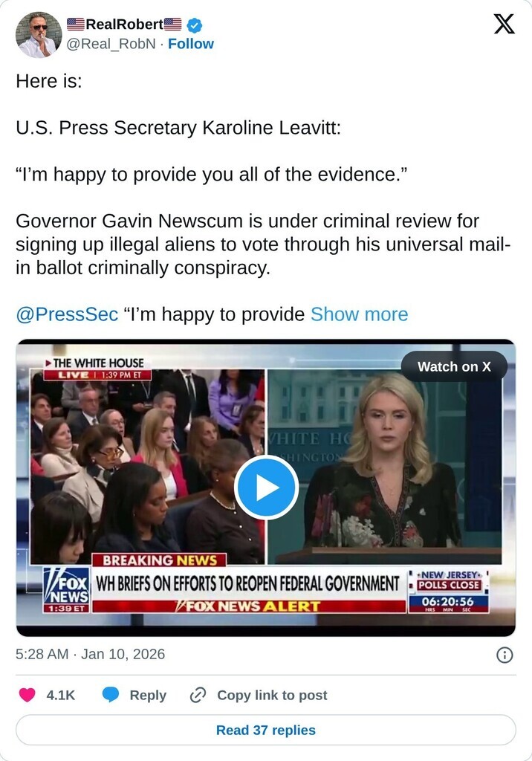Click the blue reply speech bubble icon
Viewport: 532px width, 761px height.
click(111, 695)
